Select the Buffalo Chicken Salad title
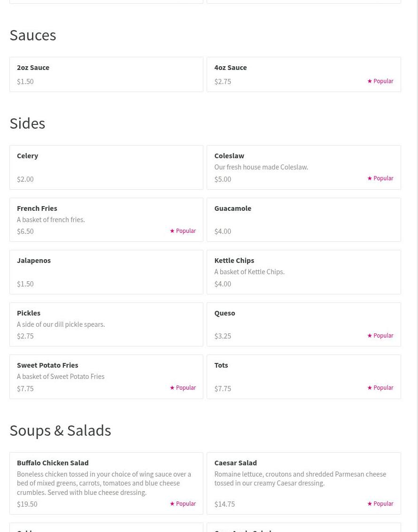418x532 pixels. pos(53,463)
